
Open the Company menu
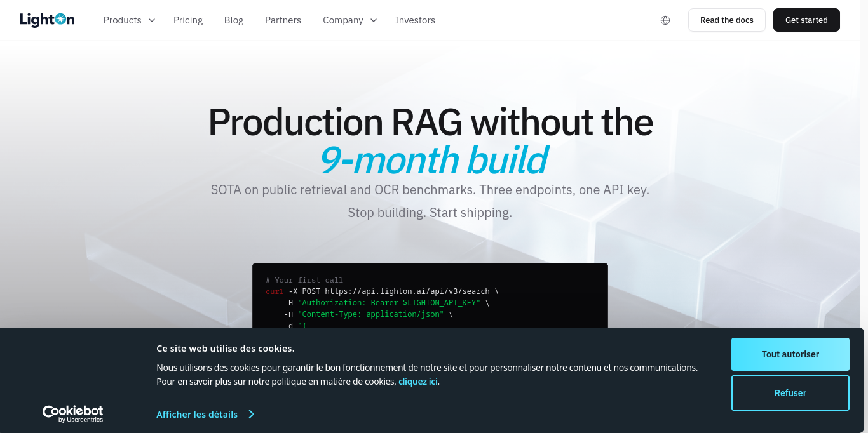[x=343, y=20]
